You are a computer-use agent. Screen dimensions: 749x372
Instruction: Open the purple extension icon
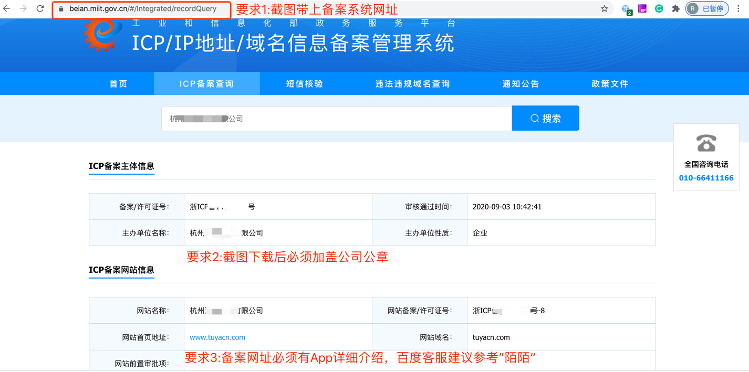(x=643, y=9)
